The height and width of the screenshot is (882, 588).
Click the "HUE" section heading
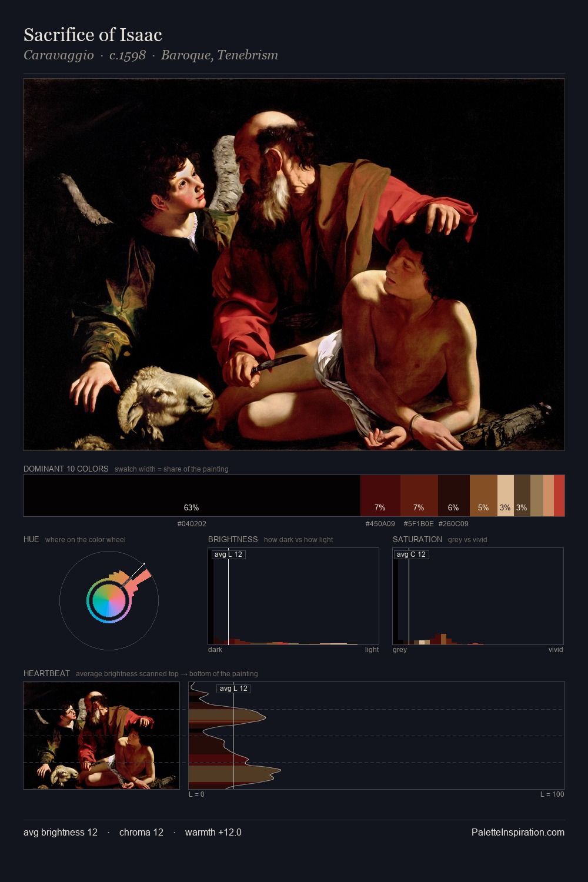coord(31,539)
